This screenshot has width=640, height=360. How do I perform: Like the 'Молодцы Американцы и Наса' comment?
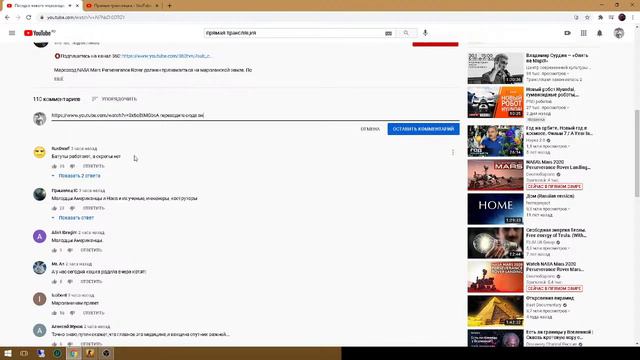(54, 208)
